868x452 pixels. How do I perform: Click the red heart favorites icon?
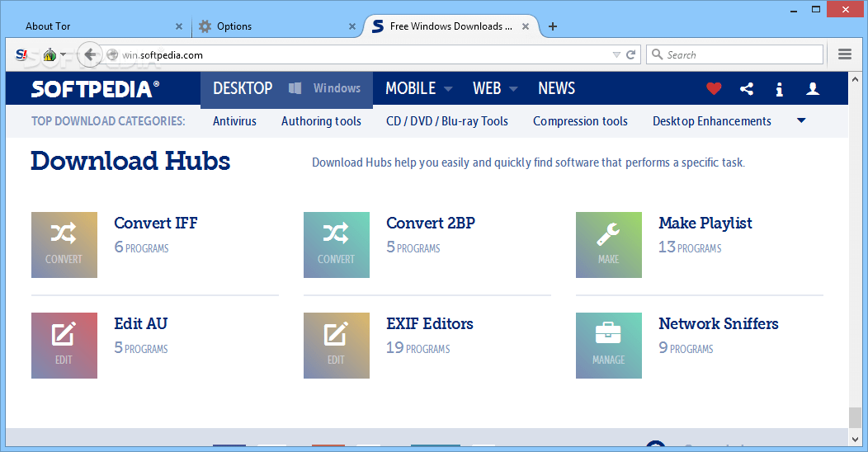714,88
